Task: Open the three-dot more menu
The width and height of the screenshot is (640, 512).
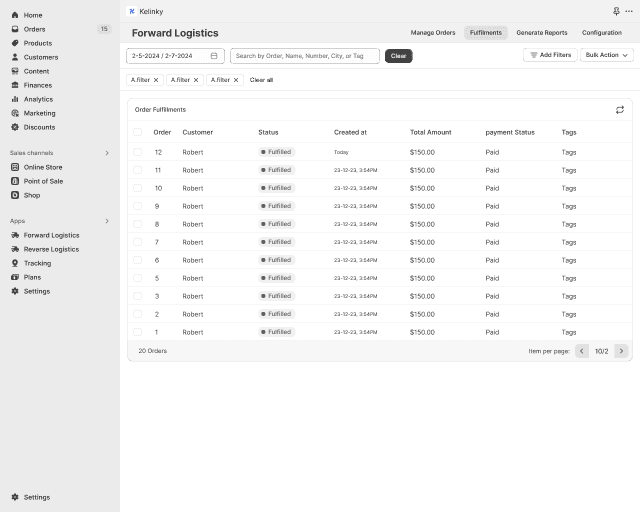Action: click(x=629, y=11)
